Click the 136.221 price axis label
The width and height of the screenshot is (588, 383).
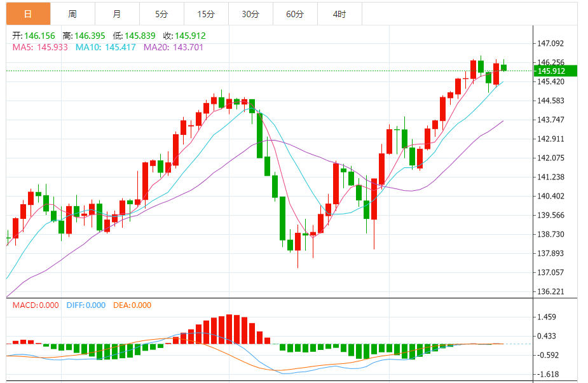(x=550, y=292)
